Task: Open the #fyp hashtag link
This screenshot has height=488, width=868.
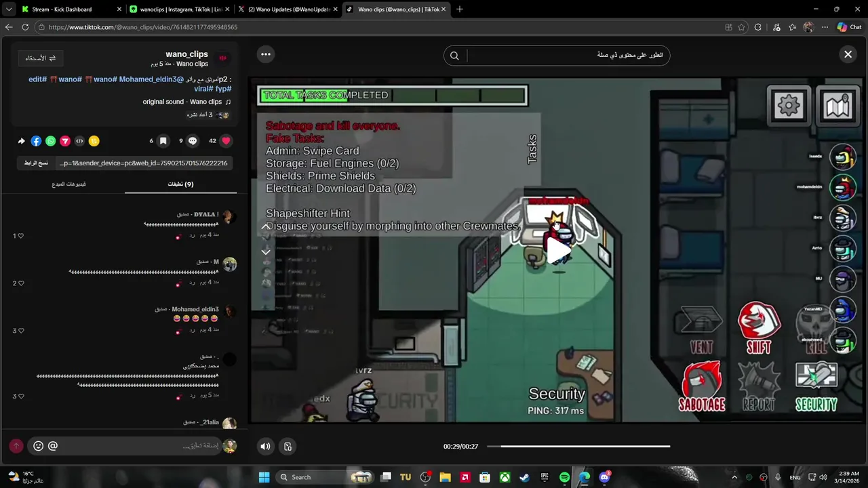Action: (224, 89)
